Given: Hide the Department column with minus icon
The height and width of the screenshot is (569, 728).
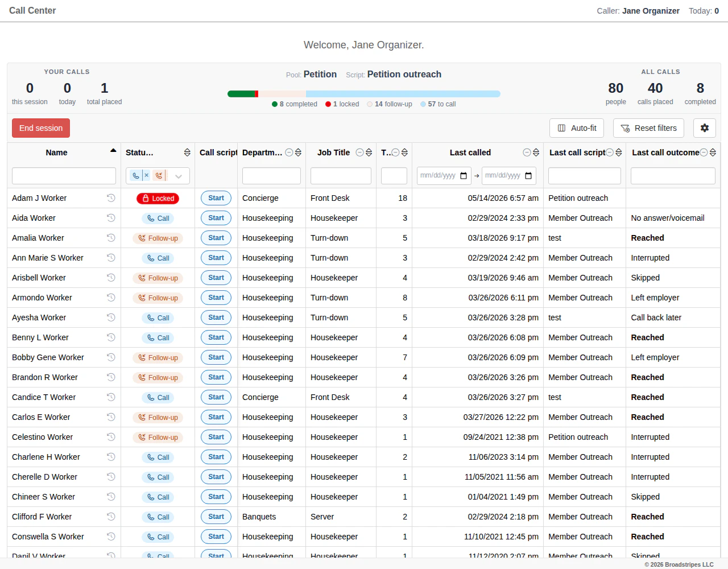Looking at the screenshot, I should click(x=289, y=152).
